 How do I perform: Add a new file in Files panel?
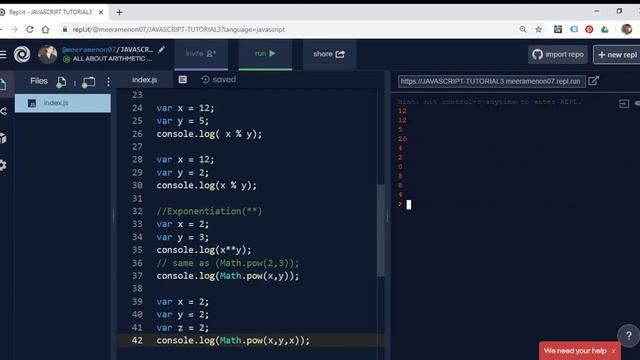click(x=61, y=82)
